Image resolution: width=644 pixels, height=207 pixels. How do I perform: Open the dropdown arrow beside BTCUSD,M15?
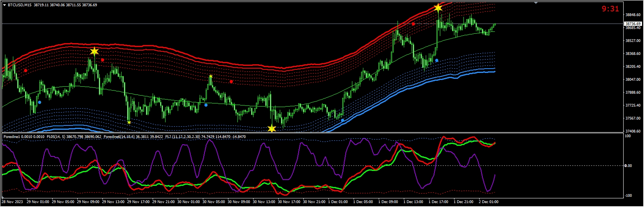coord(4,5)
